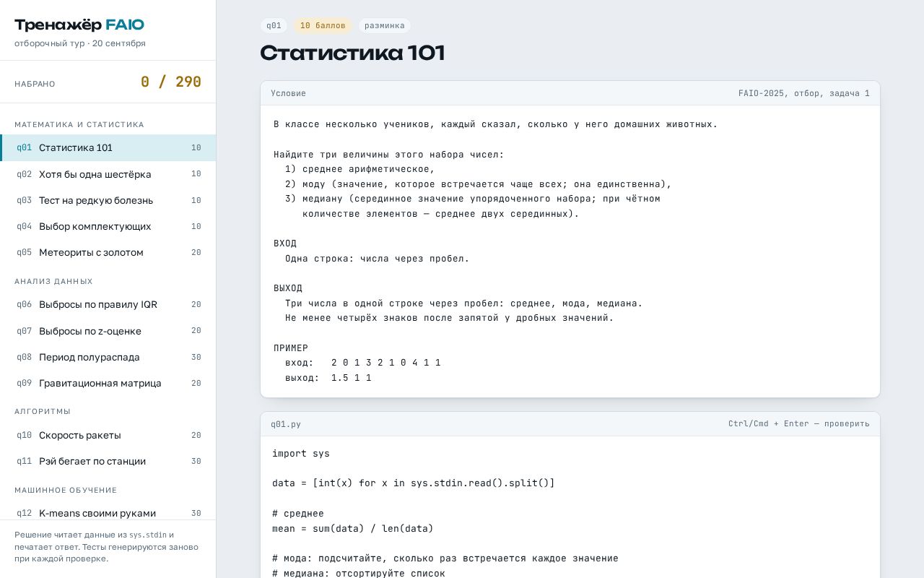Click the Тренажёр FAIO logo title

[79, 25]
